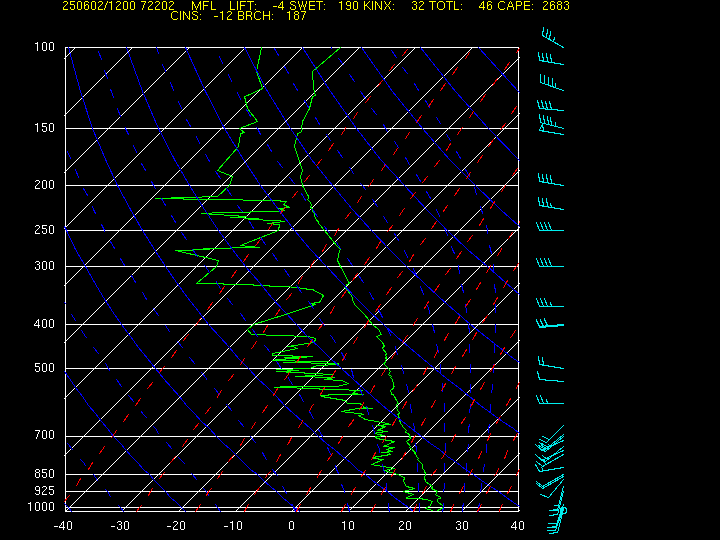Click the SWET value 190
The width and height of the screenshot is (720, 540).
[x=348, y=6]
